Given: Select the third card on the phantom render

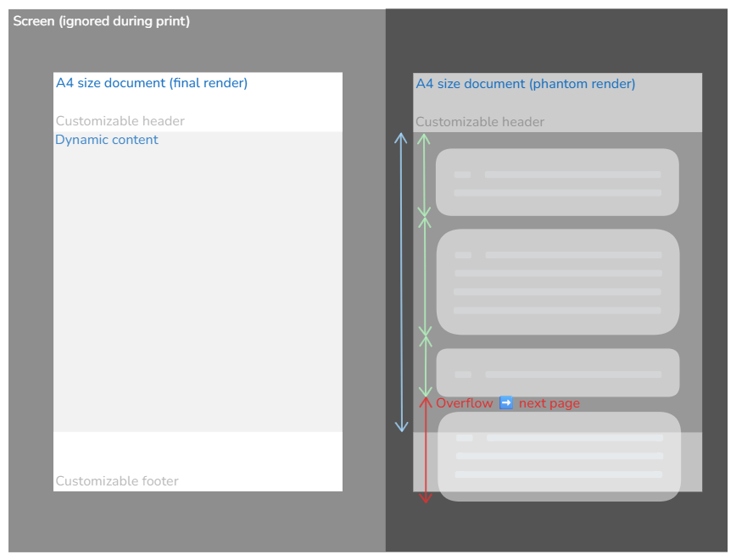Looking at the screenshot, I should (x=556, y=372).
